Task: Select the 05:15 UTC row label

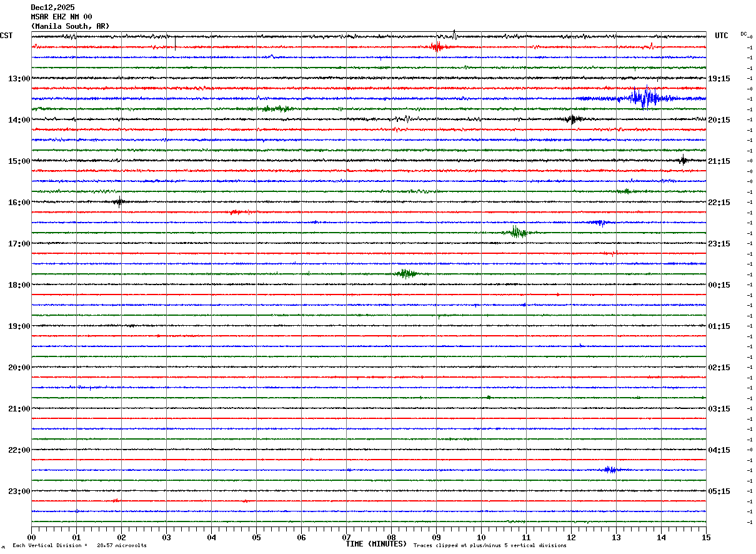Action: coord(719,491)
